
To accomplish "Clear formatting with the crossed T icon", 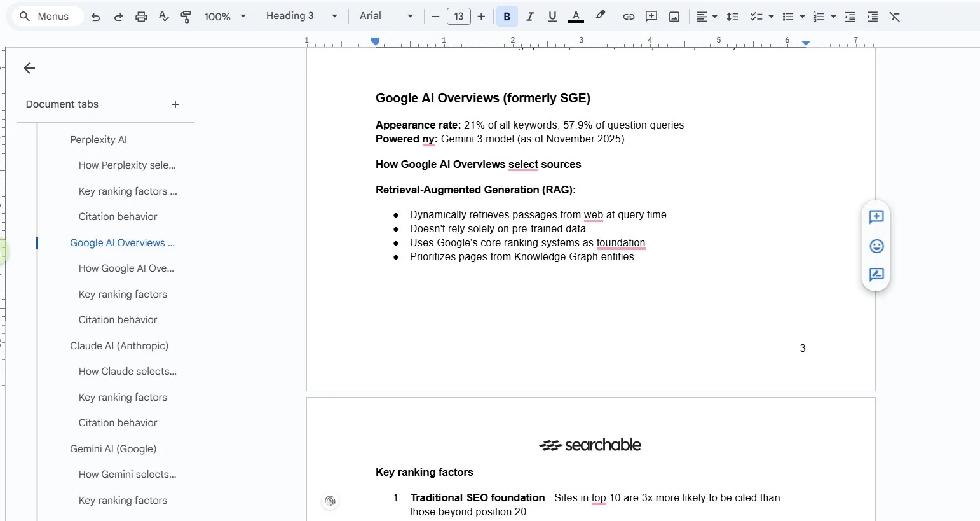I will pos(895,17).
